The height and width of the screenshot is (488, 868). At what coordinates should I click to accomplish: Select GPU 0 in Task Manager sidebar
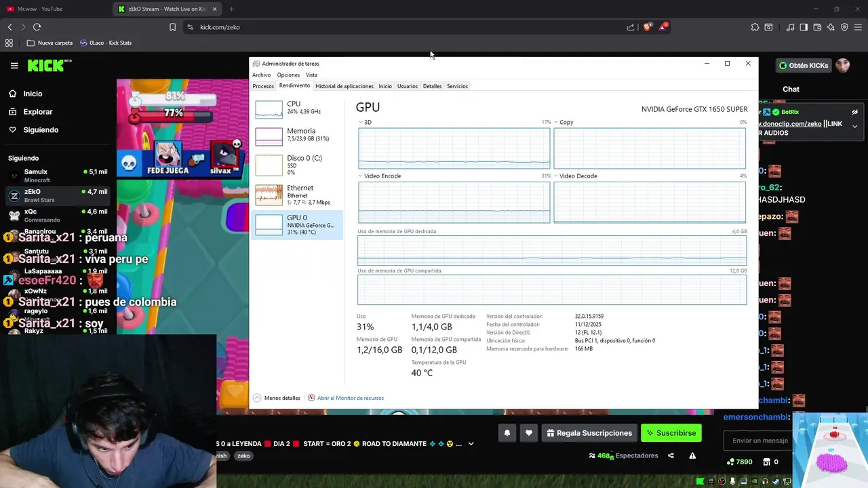(297, 224)
